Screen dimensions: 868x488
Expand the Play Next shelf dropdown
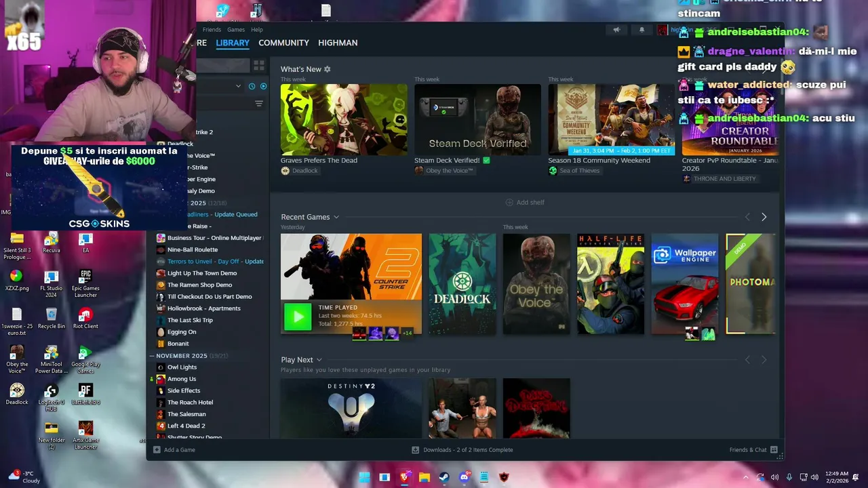319,360
